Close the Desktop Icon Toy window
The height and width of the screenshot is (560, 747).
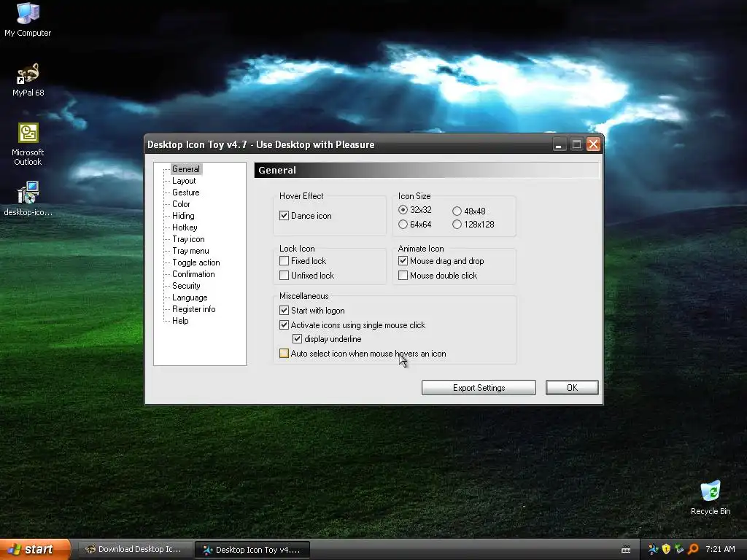click(593, 144)
